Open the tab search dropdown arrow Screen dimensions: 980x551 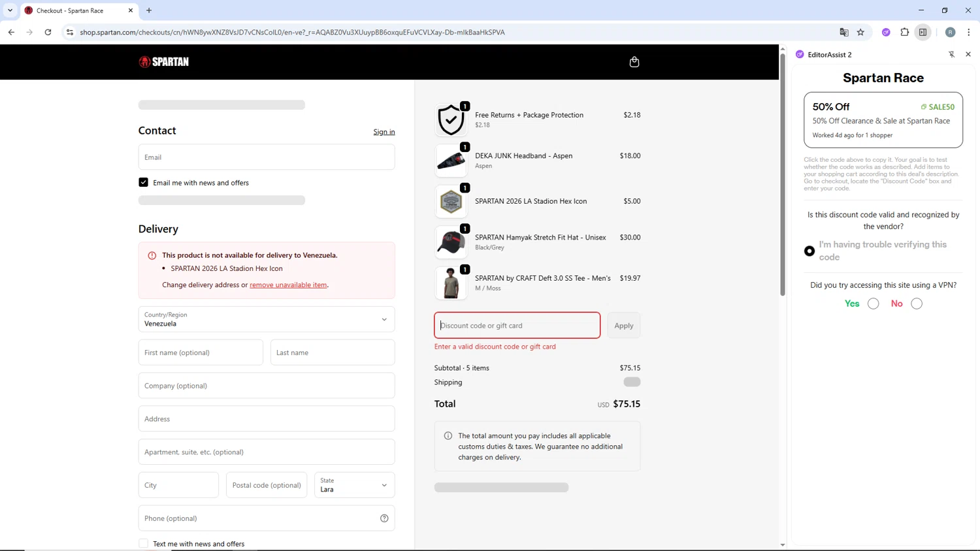[x=10, y=10]
